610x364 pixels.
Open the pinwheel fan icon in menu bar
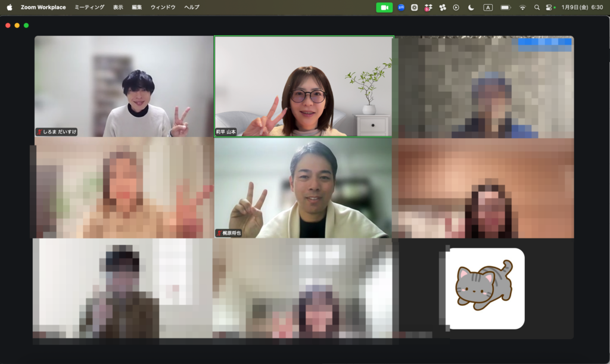pos(442,7)
